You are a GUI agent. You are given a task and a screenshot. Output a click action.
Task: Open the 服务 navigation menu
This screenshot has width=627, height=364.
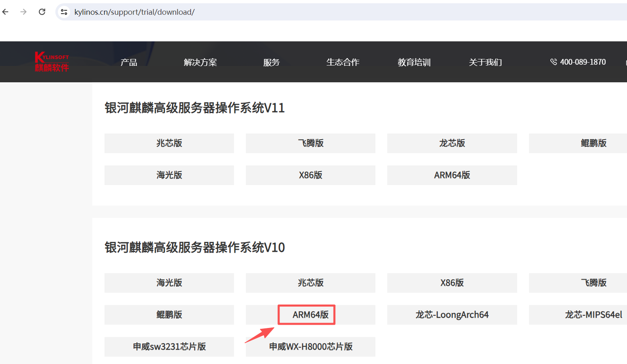[271, 62]
